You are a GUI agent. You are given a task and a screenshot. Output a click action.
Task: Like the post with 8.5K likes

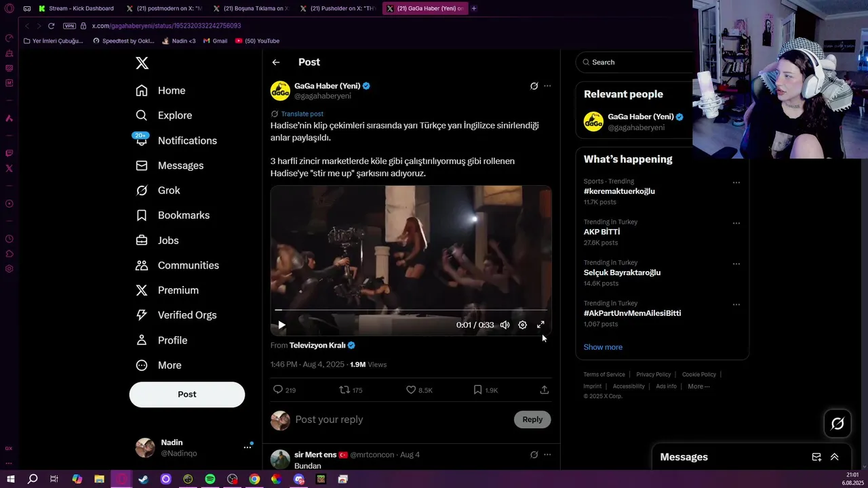tap(418, 390)
